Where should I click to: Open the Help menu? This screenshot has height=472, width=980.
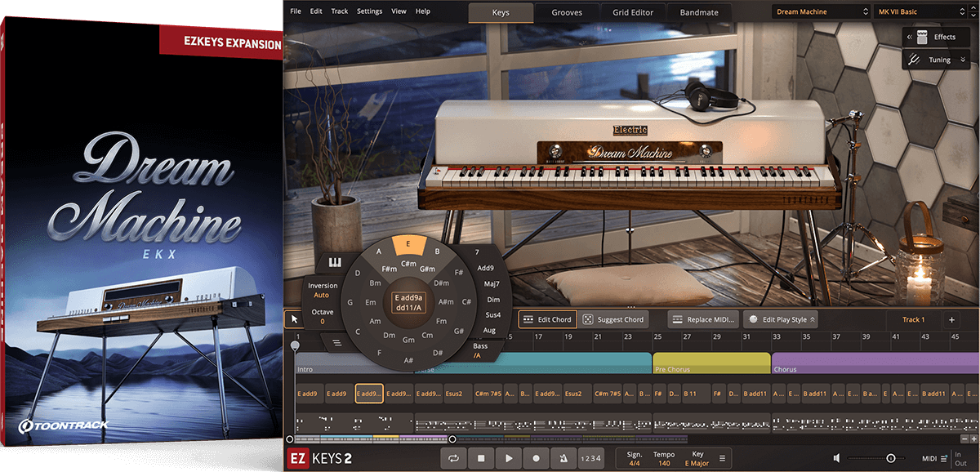[423, 11]
